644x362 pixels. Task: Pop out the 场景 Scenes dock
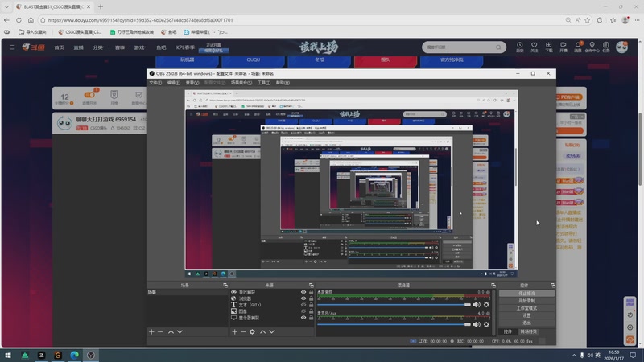(x=225, y=286)
